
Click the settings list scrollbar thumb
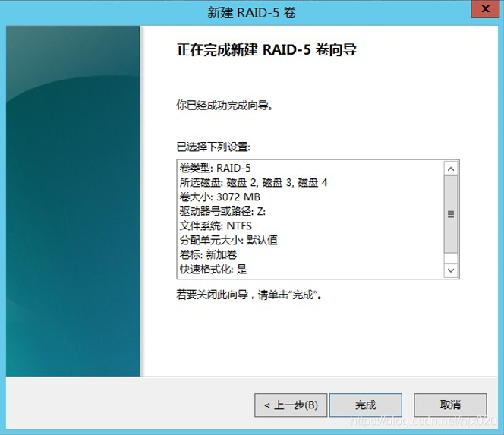[451, 214]
